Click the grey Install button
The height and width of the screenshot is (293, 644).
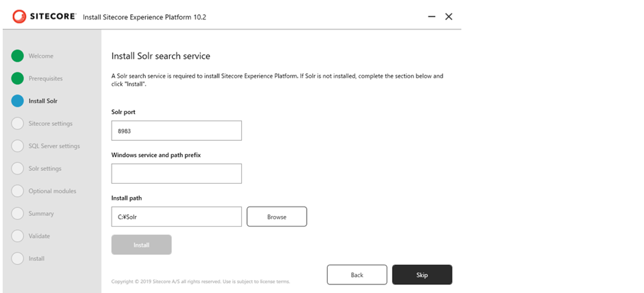[x=141, y=245]
